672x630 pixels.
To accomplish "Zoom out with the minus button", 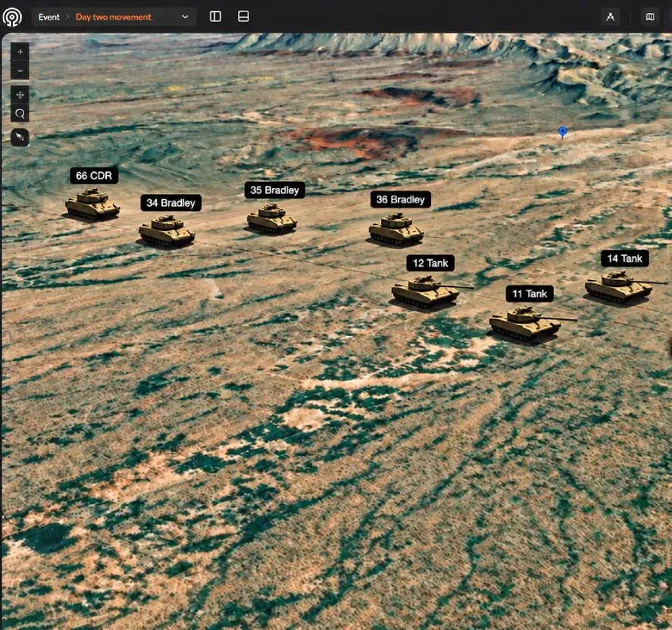I will [20, 71].
